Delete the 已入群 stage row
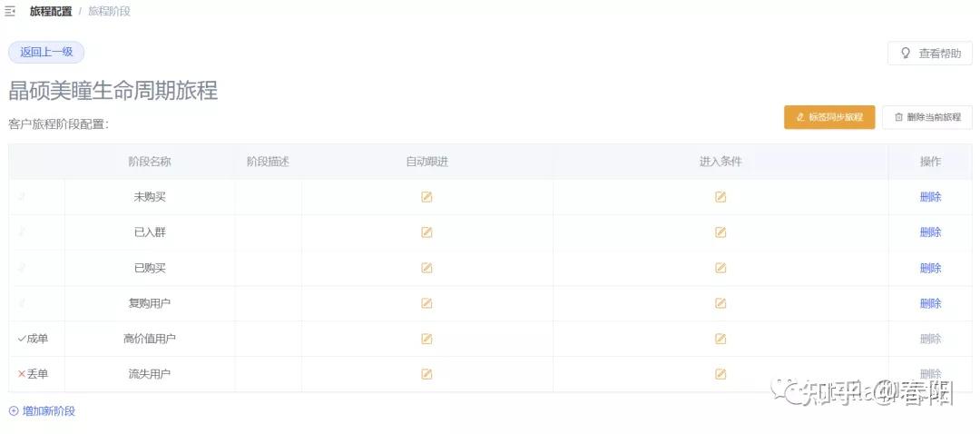Viewport: 980px width, 434px height. coord(930,232)
